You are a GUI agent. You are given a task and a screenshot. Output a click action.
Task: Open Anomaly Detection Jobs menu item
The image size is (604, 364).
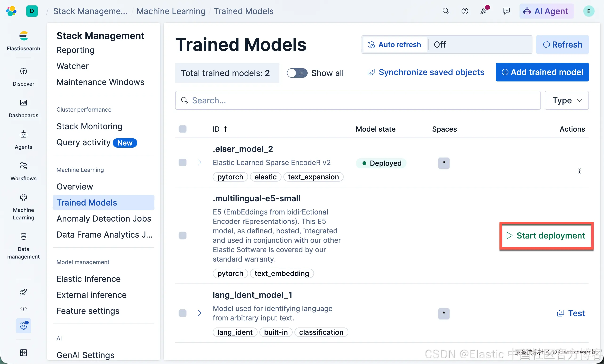point(104,218)
